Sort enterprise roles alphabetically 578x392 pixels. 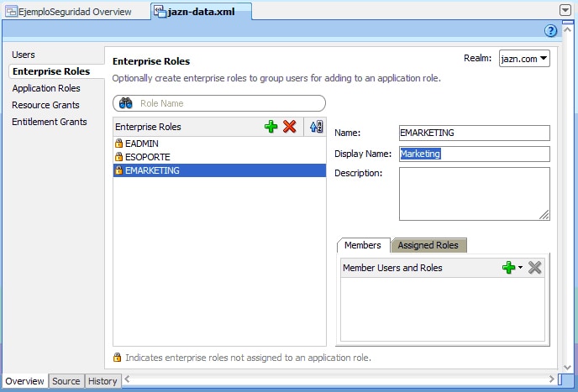coord(316,127)
